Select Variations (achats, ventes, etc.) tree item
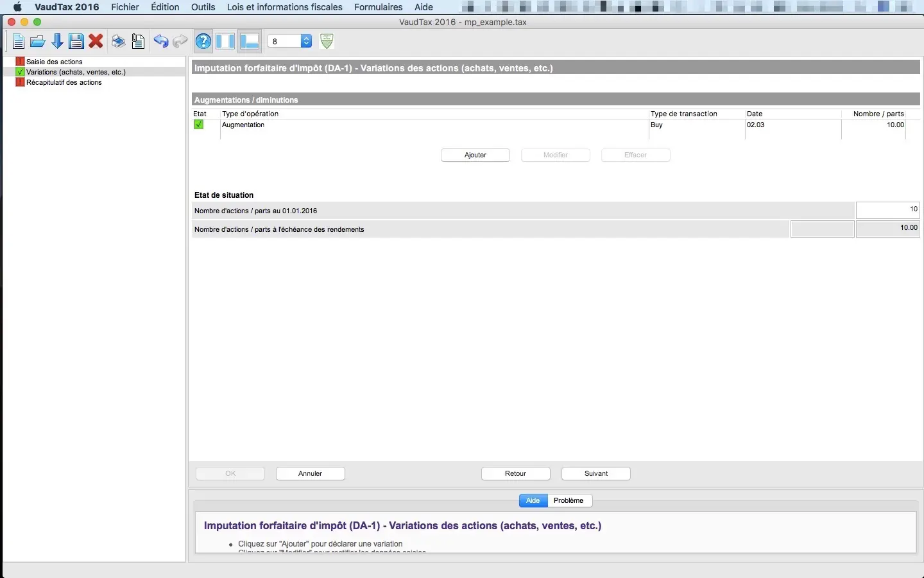 point(76,72)
